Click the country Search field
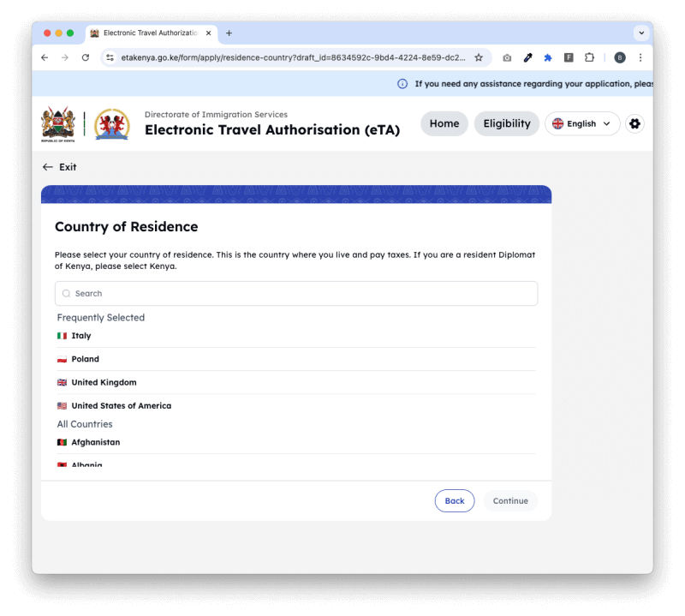The image size is (685, 616). point(296,293)
